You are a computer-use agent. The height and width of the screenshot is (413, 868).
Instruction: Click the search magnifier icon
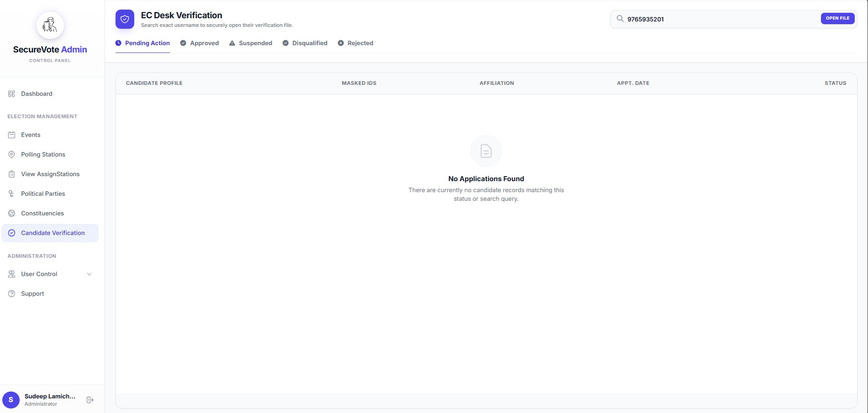[x=620, y=19]
